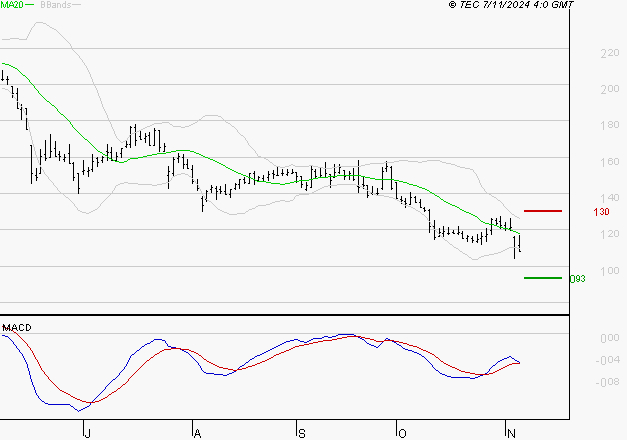Click the green MA20 legend line swatch
This screenshot has height=440, width=627.
[29, 5]
